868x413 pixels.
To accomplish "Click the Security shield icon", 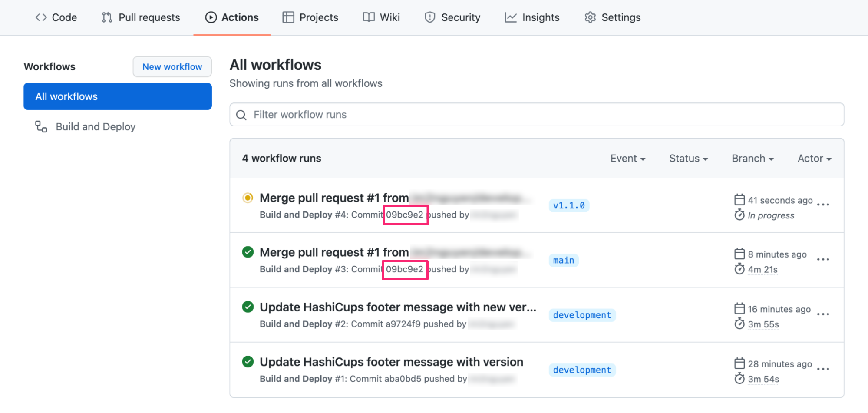I will tap(429, 17).
